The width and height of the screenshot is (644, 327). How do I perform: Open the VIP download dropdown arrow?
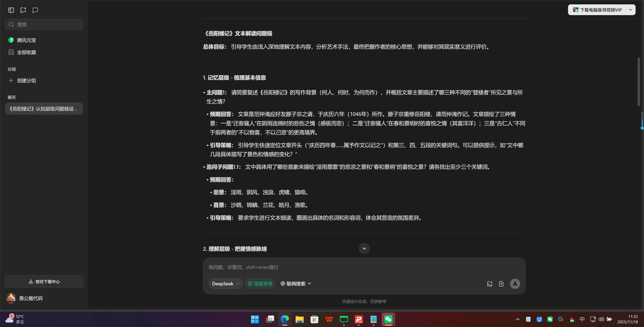631,10
